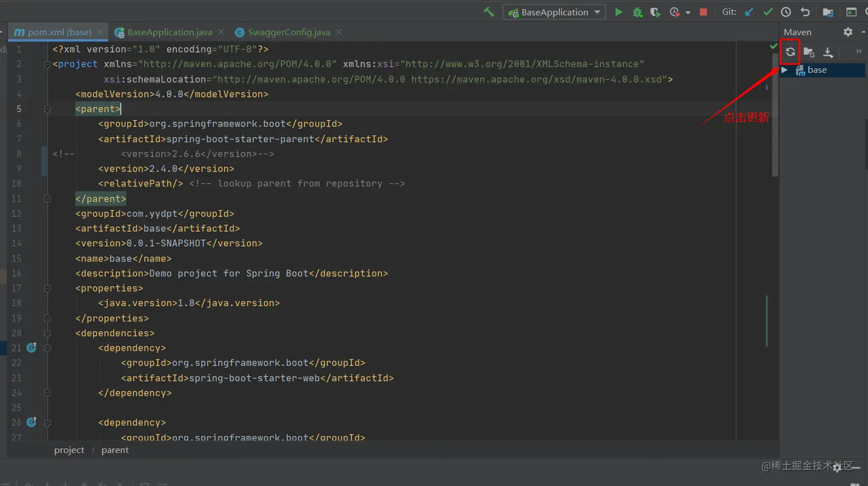Close the pom.xml (base) tab
This screenshot has height=486, width=868.
pyautogui.click(x=100, y=32)
